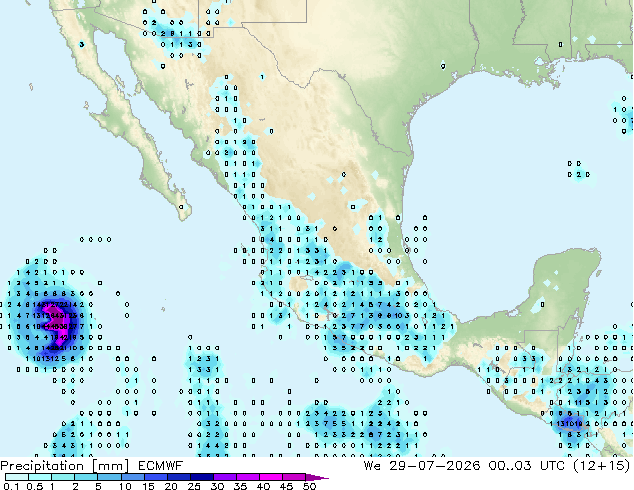The width and height of the screenshot is (634, 490).
Task: Click the 'UTC' label
Action: point(552,466)
